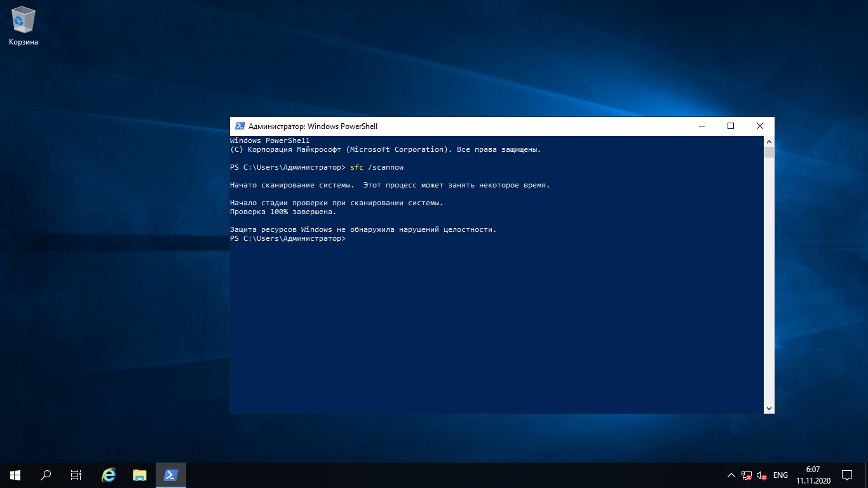Open taskbar search magnifier
The image size is (868, 488).
coord(46,475)
